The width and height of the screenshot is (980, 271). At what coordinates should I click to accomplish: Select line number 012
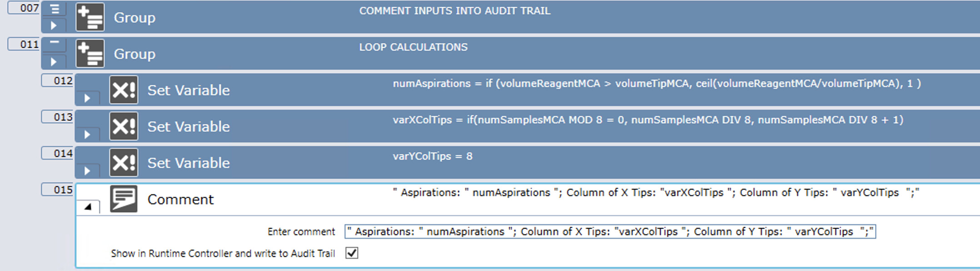[x=57, y=80]
